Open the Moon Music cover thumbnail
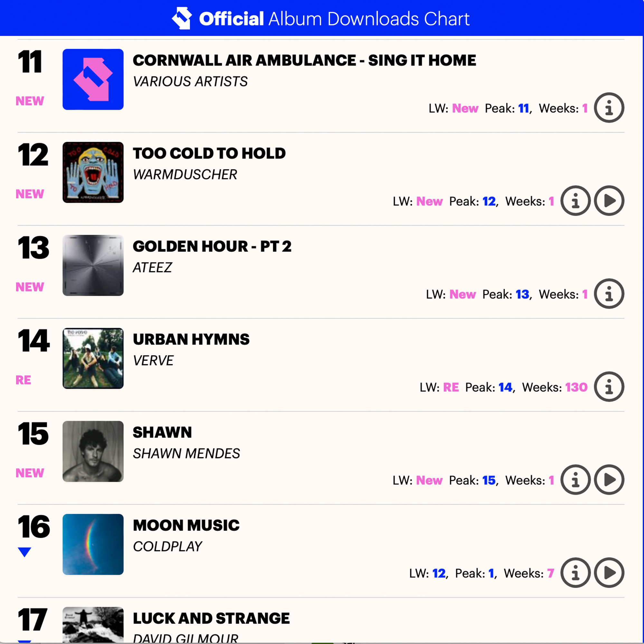This screenshot has width=644, height=644. click(93, 544)
